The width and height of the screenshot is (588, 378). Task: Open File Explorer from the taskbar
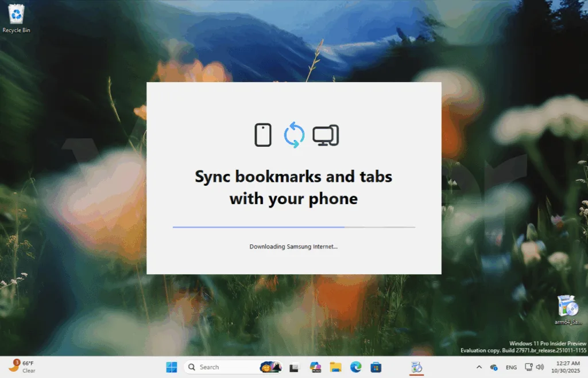tap(335, 367)
